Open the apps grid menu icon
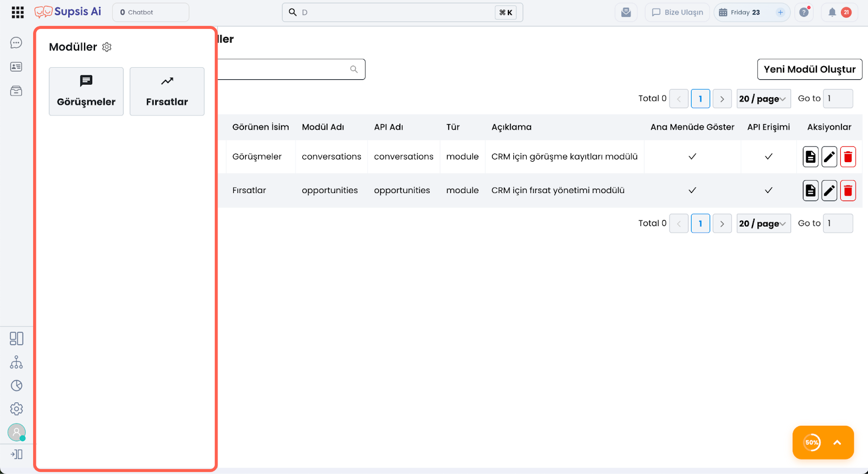Screen dimensions: 868x474 pyautogui.click(x=17, y=12)
